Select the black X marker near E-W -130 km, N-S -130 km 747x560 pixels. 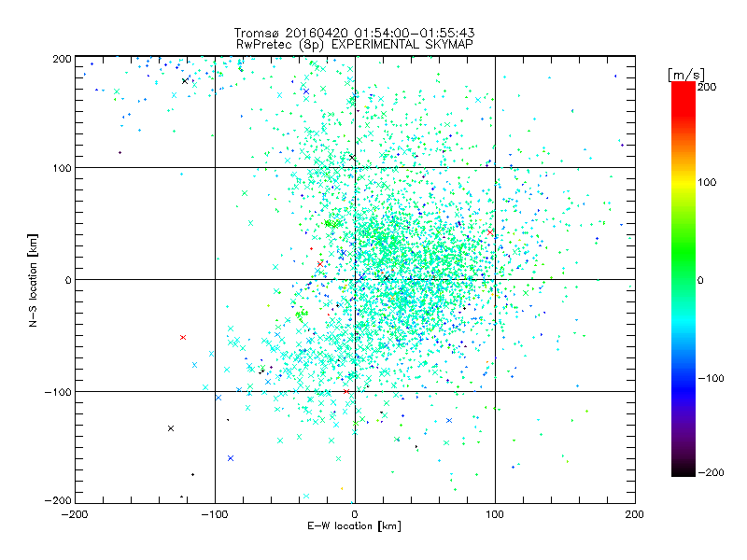tap(171, 428)
